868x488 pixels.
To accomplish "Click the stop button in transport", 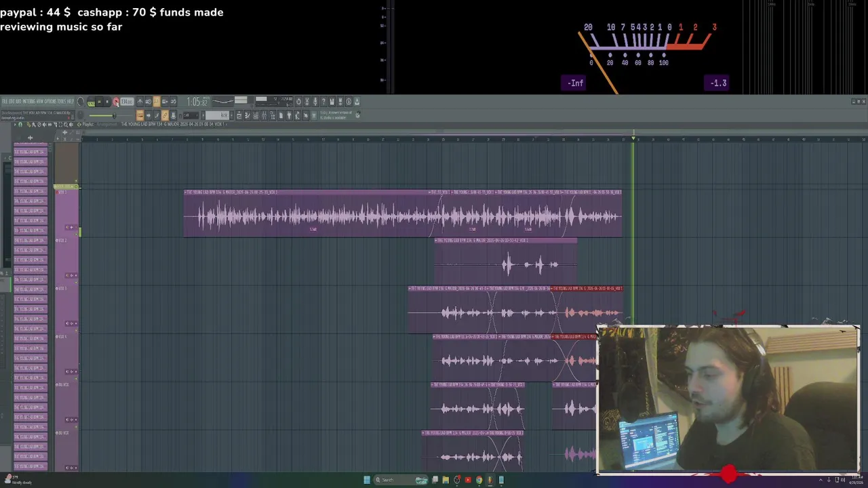I will point(107,102).
